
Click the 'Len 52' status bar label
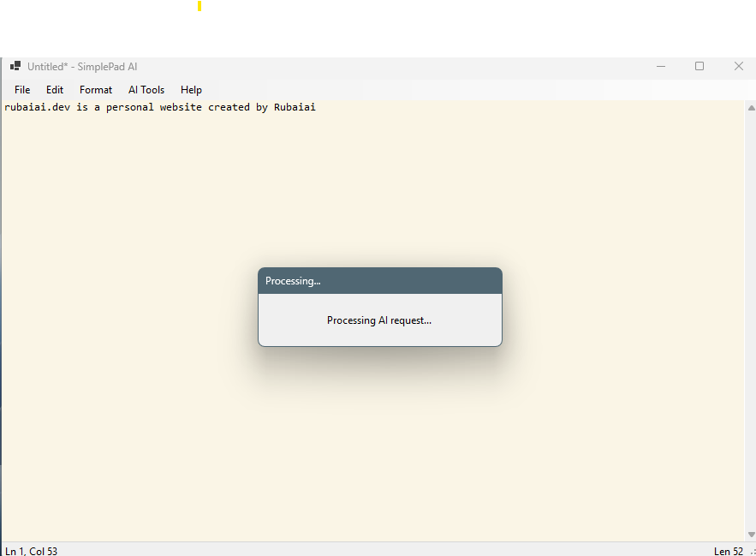click(728, 551)
